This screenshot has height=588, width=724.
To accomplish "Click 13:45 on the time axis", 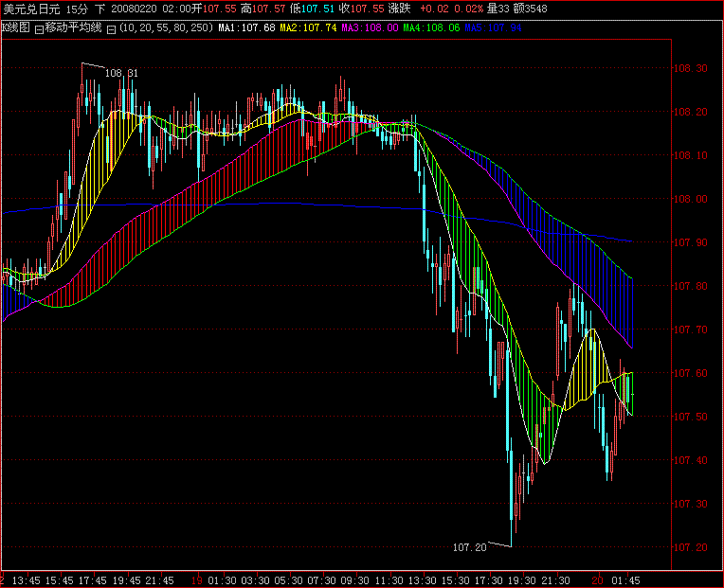I will pos(26,580).
